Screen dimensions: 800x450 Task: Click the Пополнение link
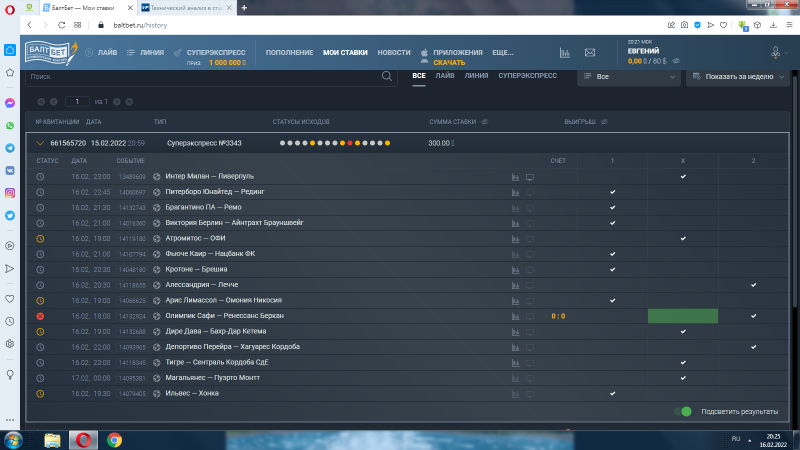(x=289, y=52)
